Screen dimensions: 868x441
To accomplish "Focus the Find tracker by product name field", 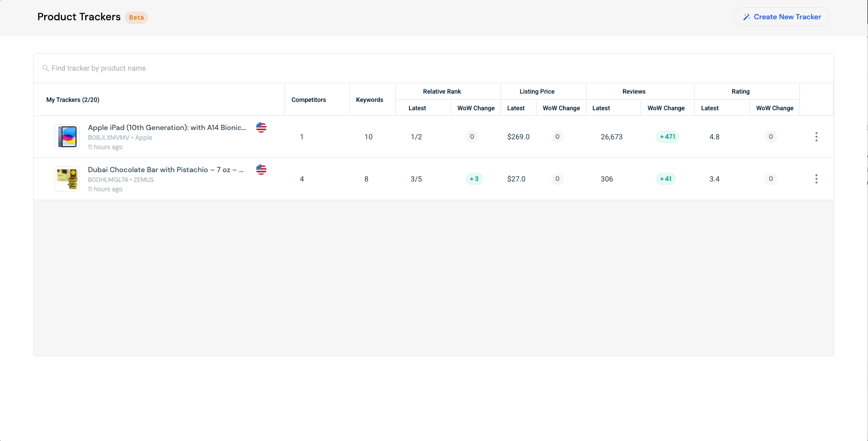I will click(433, 68).
